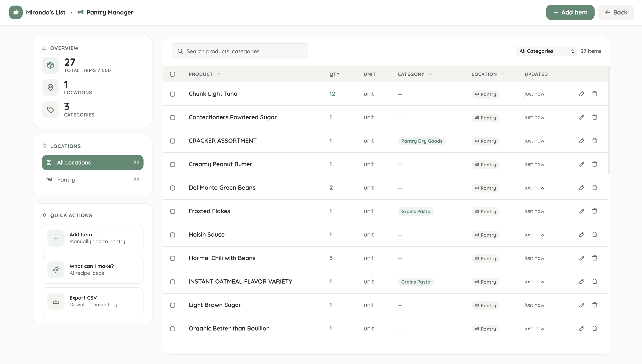
Task: Click the Export CSV download icon
Action: point(56,301)
